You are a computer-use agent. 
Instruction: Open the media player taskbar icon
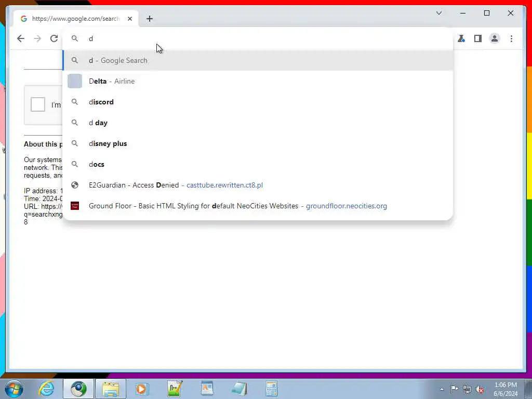point(141,389)
